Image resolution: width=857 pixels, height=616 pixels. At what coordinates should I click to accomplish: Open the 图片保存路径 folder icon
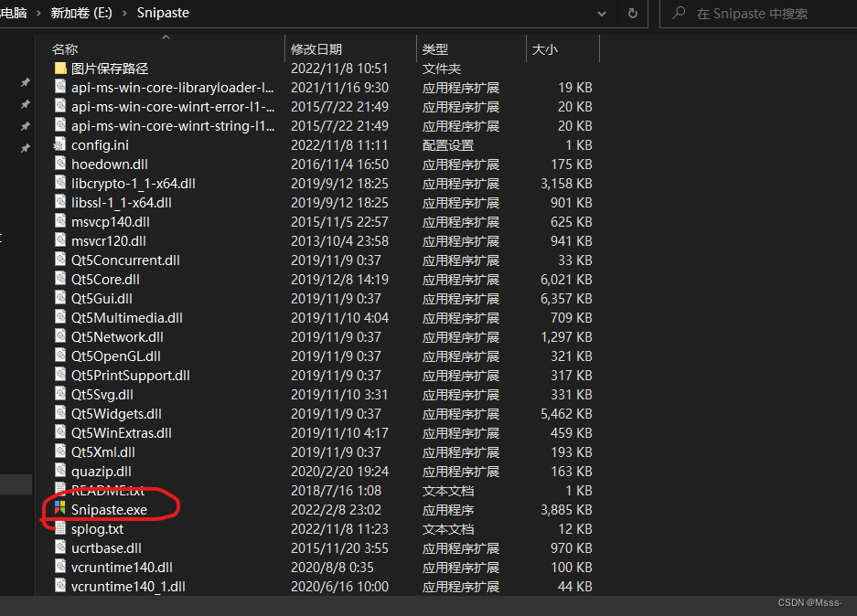click(60, 69)
